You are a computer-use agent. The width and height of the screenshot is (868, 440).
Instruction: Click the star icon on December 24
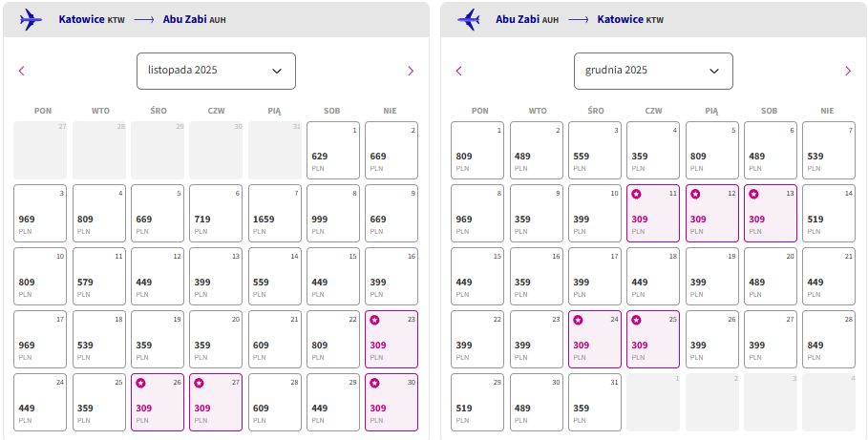[578, 320]
